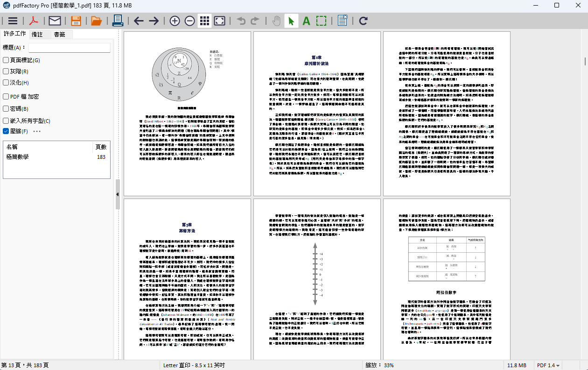Click the Adobe PDF view icon
This screenshot has width=588, height=370.
(x=34, y=21)
